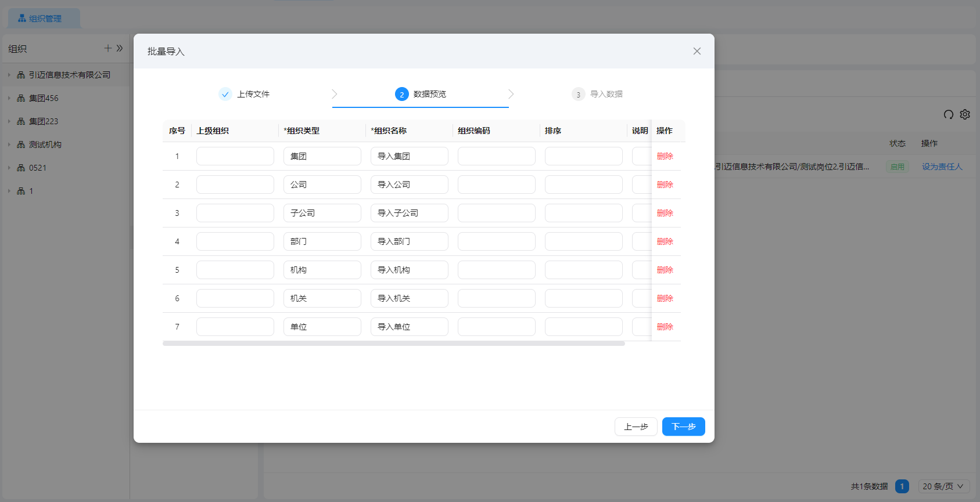Click the plus icon to add organization

click(x=108, y=48)
